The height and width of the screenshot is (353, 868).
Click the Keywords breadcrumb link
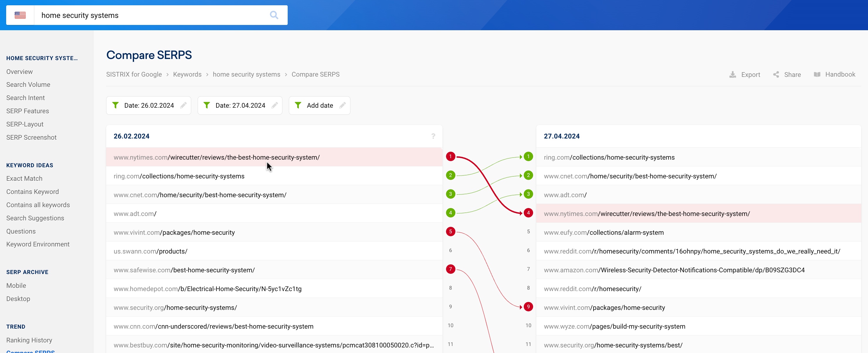(187, 75)
